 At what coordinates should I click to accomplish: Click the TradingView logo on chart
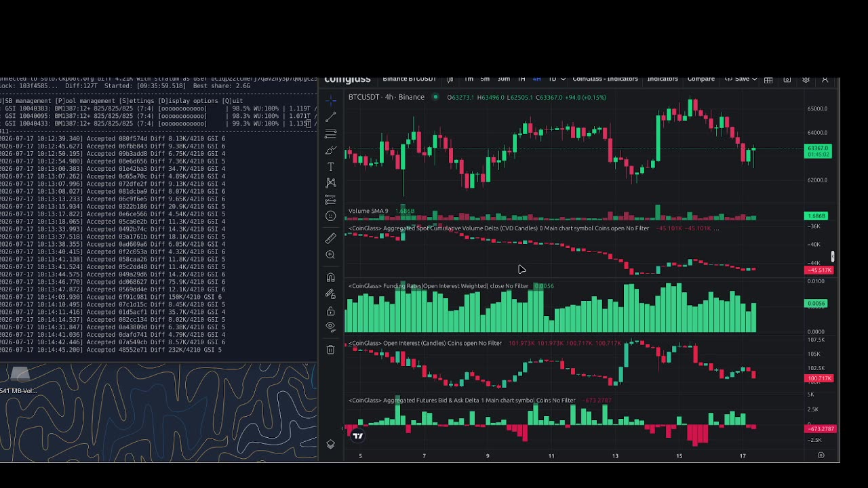[x=358, y=436]
